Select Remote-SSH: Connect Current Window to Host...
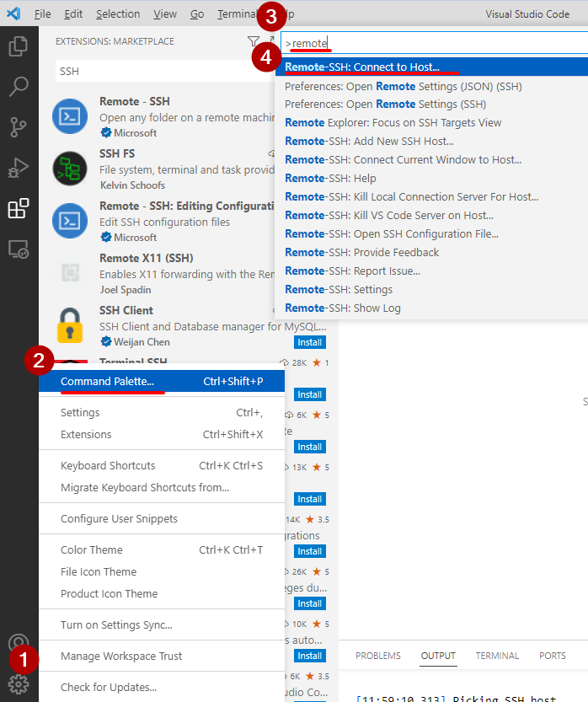The height and width of the screenshot is (702, 588). pyautogui.click(x=431, y=160)
